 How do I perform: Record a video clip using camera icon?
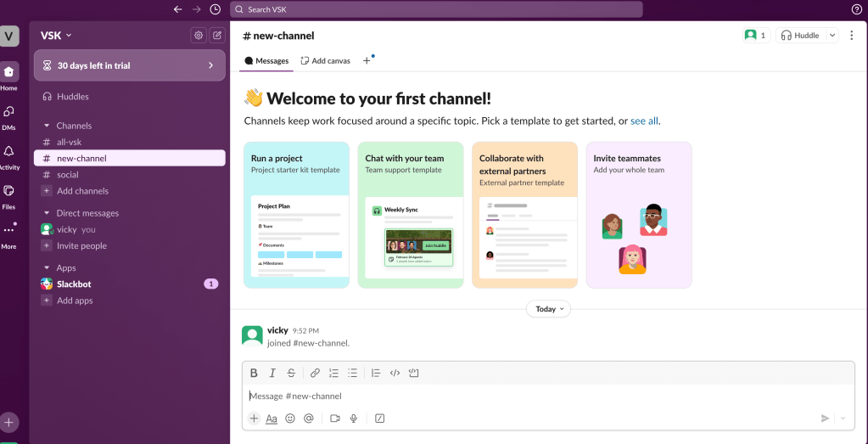tap(334, 419)
